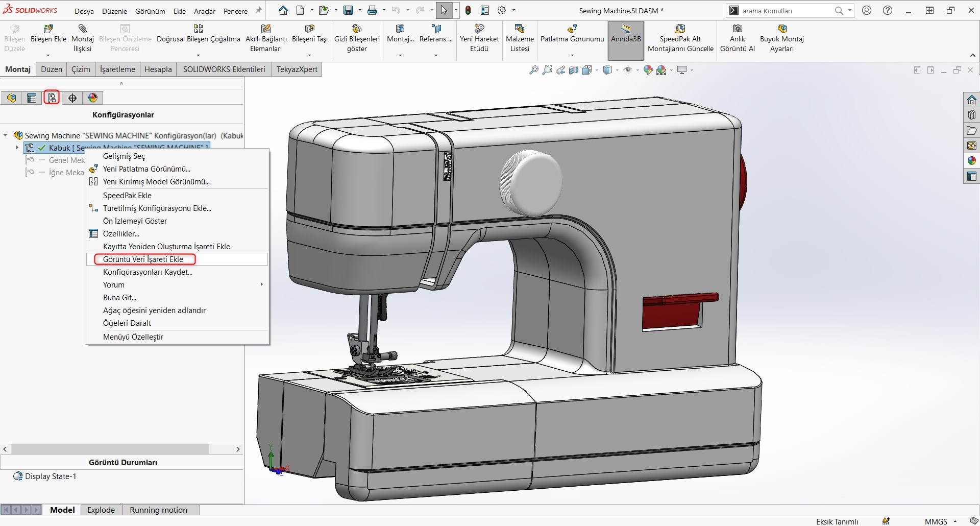This screenshot has height=526, width=980.
Task: Select Doğrusal Bileşen Çoğaltma tool
Action: [198, 34]
